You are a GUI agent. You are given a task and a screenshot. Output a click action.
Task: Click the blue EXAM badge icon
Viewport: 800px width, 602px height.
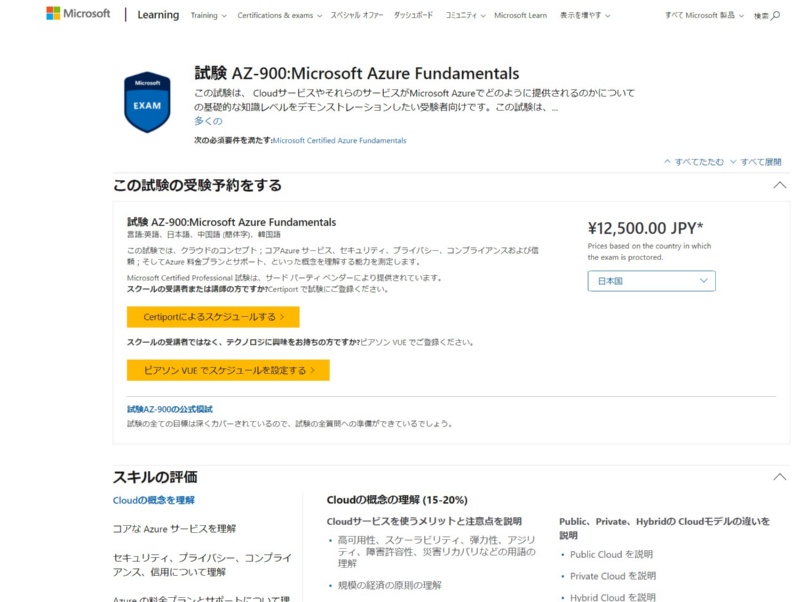point(147,102)
